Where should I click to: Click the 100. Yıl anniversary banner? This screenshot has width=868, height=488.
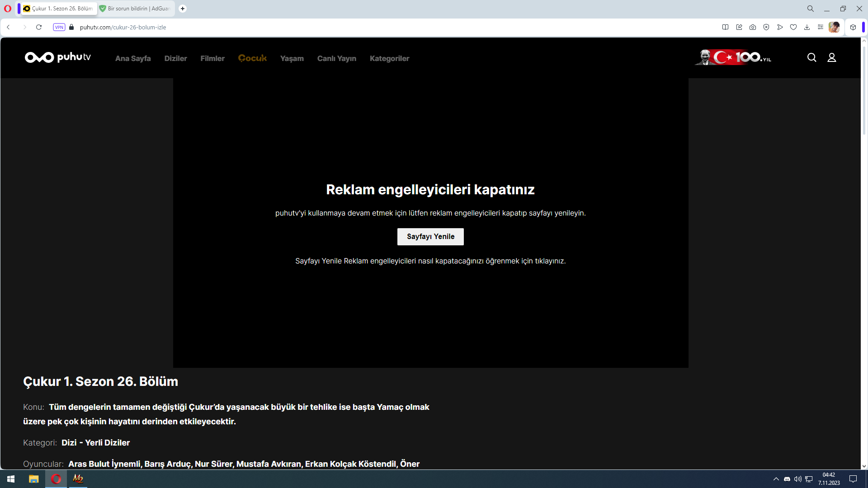(x=732, y=58)
